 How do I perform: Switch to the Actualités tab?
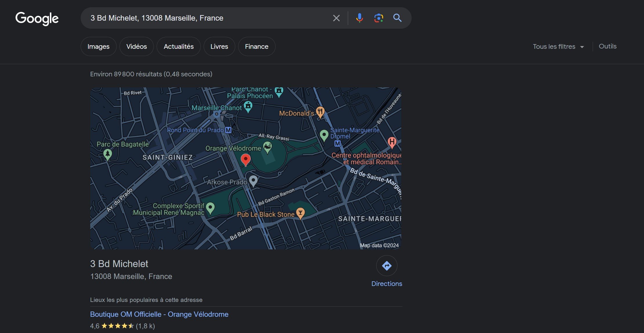tap(178, 46)
